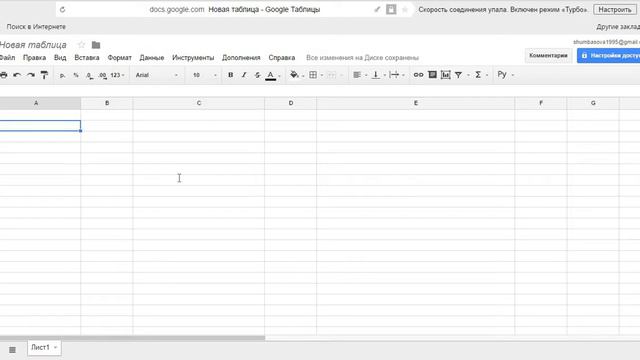This screenshot has width=640, height=360.
Task: Format the cell as percent
Action: [76, 75]
